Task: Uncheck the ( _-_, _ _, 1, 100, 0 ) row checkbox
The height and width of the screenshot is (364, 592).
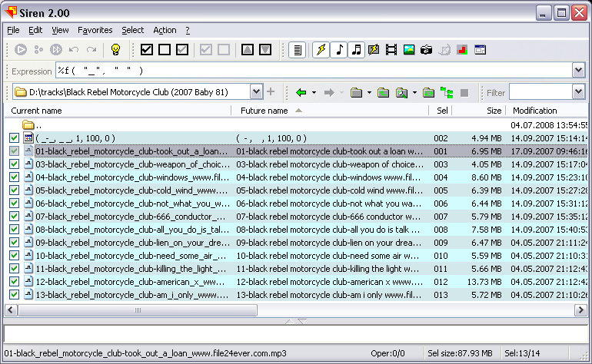Action: [x=14, y=138]
